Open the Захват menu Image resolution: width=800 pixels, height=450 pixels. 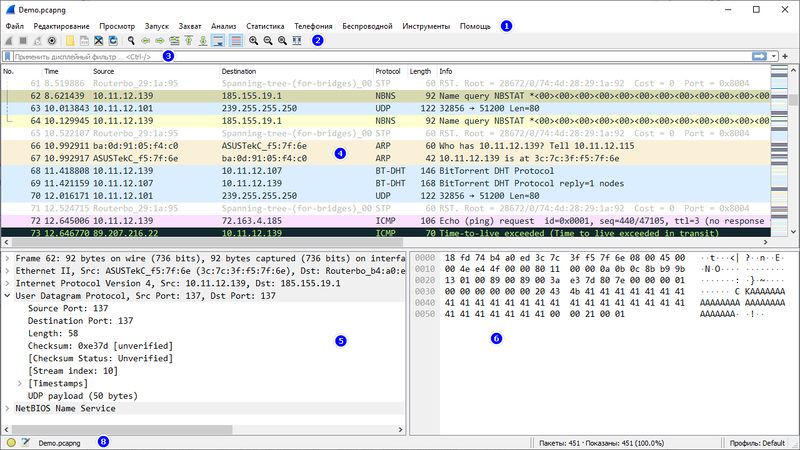pos(190,26)
